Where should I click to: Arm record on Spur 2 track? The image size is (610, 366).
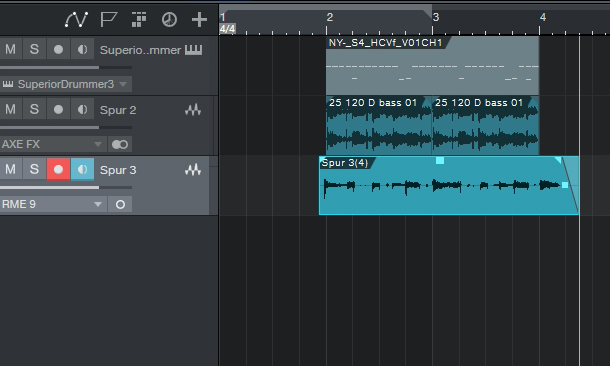(x=58, y=109)
